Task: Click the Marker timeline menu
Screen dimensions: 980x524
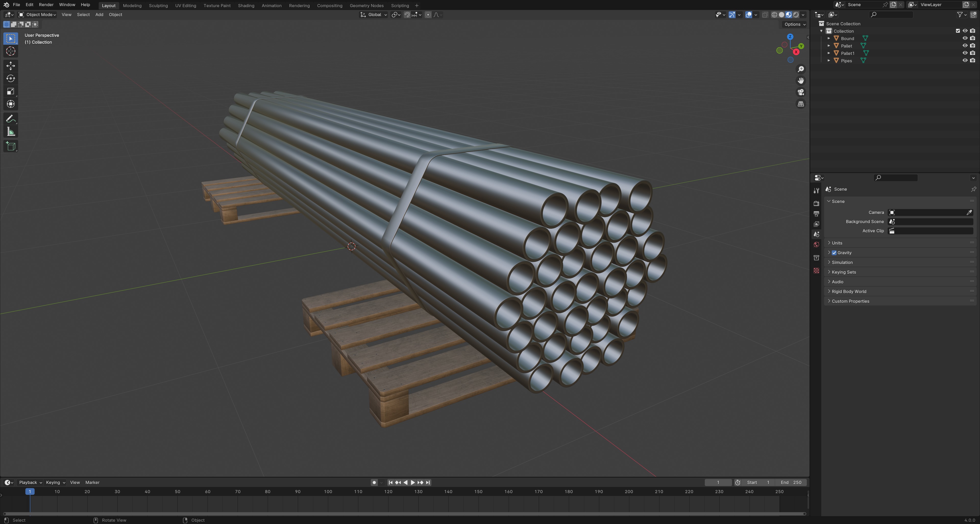Action: pos(92,482)
